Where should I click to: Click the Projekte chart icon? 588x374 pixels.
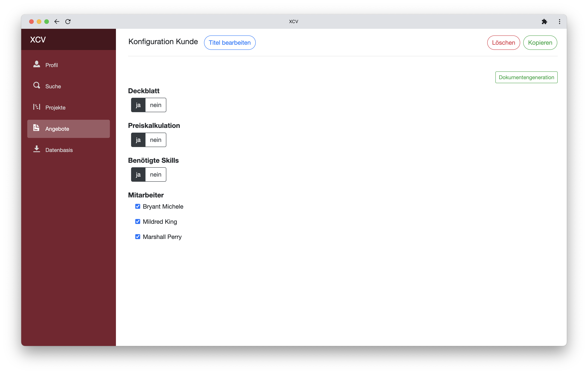[37, 107]
